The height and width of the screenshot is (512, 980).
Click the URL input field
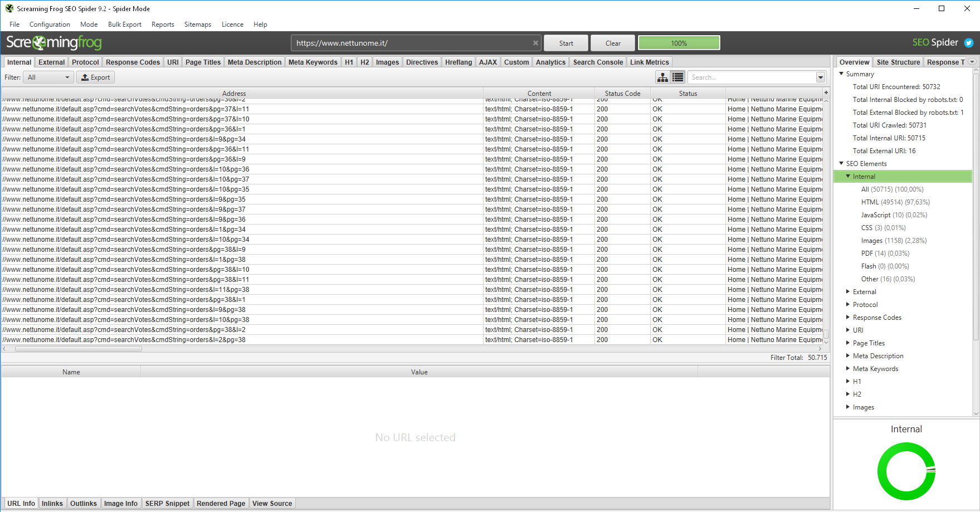tap(416, 43)
